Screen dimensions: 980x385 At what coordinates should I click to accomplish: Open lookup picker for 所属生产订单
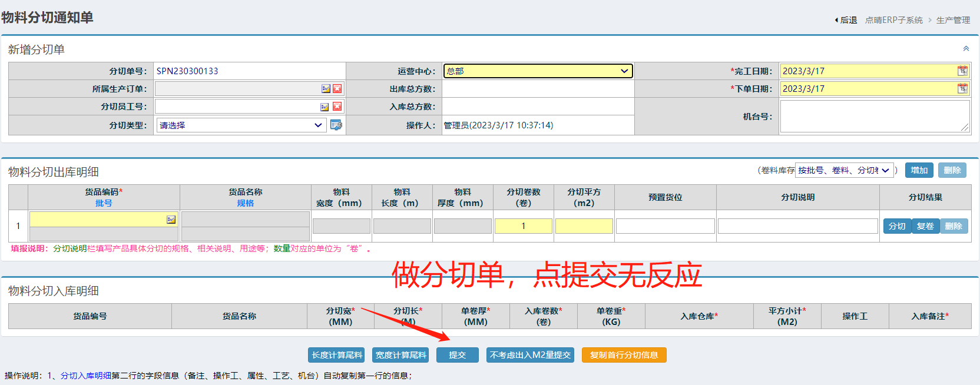coord(326,89)
